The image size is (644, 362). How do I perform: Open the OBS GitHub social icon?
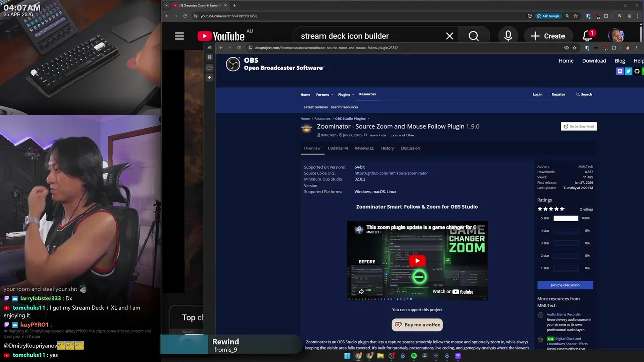637,71
